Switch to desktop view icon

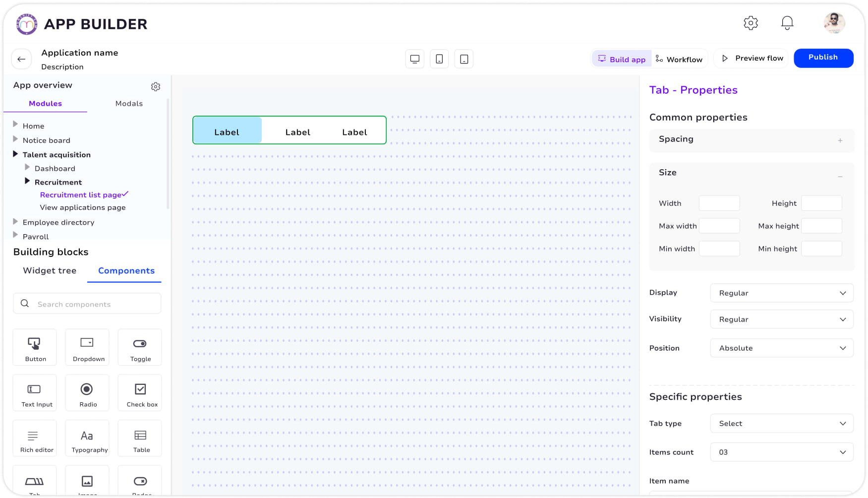coord(415,59)
